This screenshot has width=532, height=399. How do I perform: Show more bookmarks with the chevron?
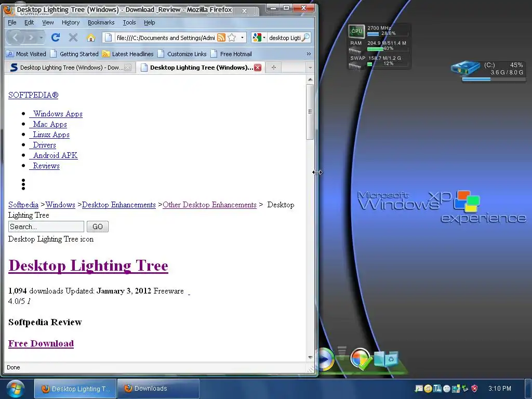pyautogui.click(x=309, y=54)
